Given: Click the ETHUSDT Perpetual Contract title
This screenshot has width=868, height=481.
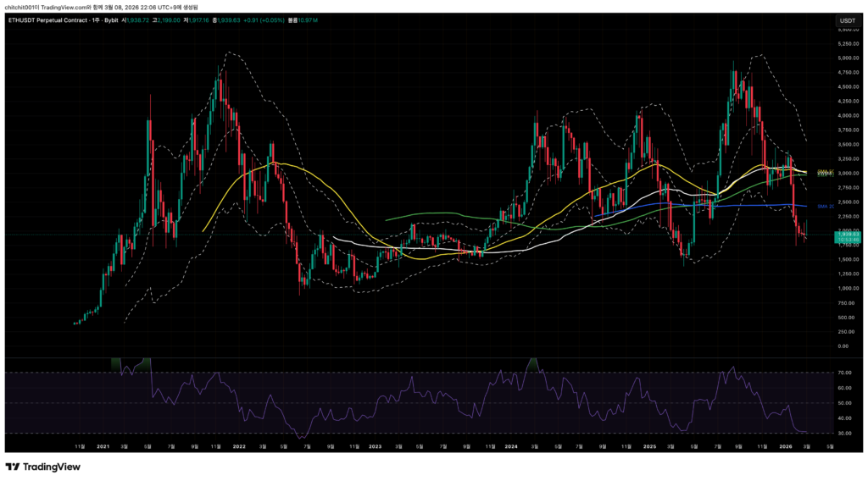Looking at the screenshot, I should pyautogui.click(x=51, y=19).
